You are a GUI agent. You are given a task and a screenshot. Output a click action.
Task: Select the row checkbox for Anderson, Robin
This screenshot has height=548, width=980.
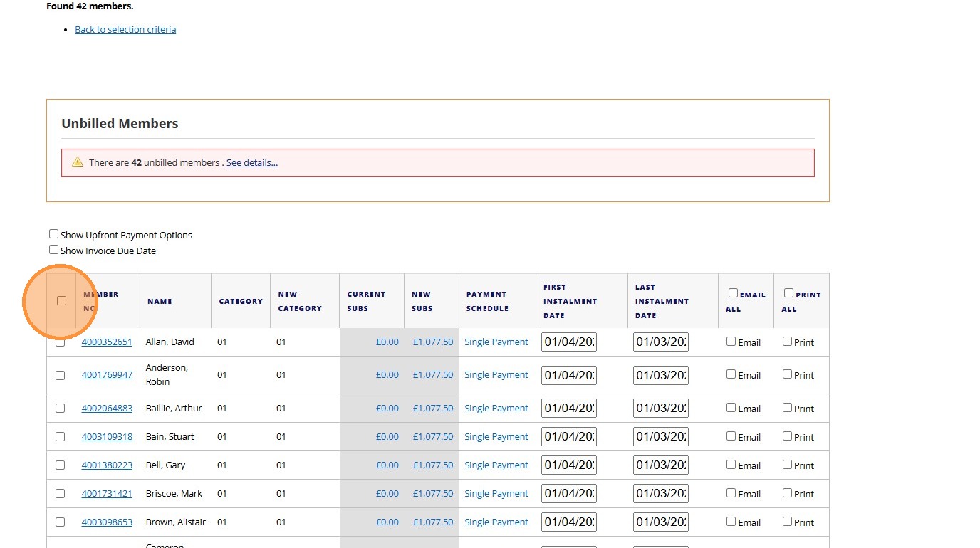[x=60, y=375]
